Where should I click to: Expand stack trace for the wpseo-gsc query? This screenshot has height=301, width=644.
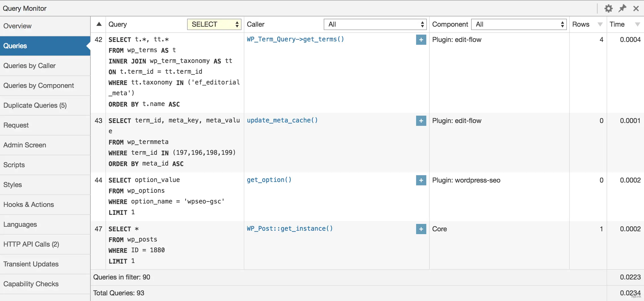[x=421, y=180]
